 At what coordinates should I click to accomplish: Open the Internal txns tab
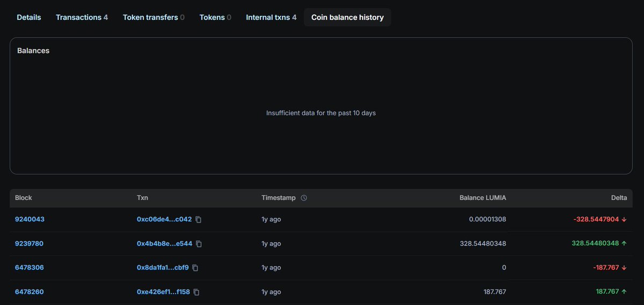[271, 17]
